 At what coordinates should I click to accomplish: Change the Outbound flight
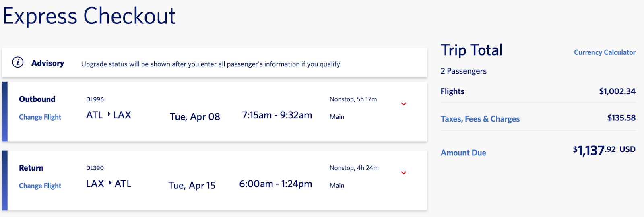click(40, 117)
